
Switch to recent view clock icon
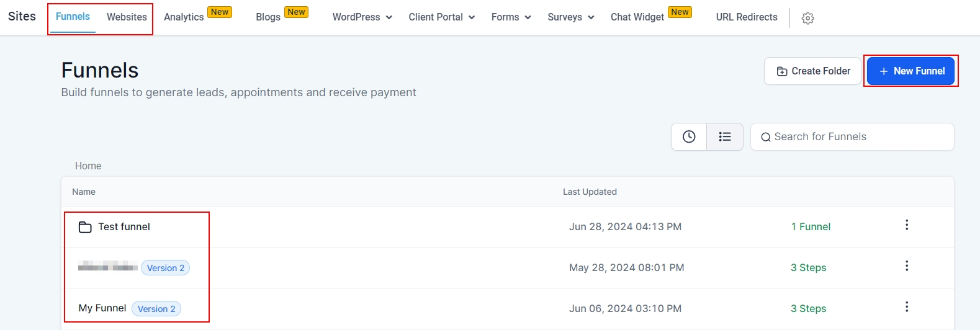tap(689, 137)
